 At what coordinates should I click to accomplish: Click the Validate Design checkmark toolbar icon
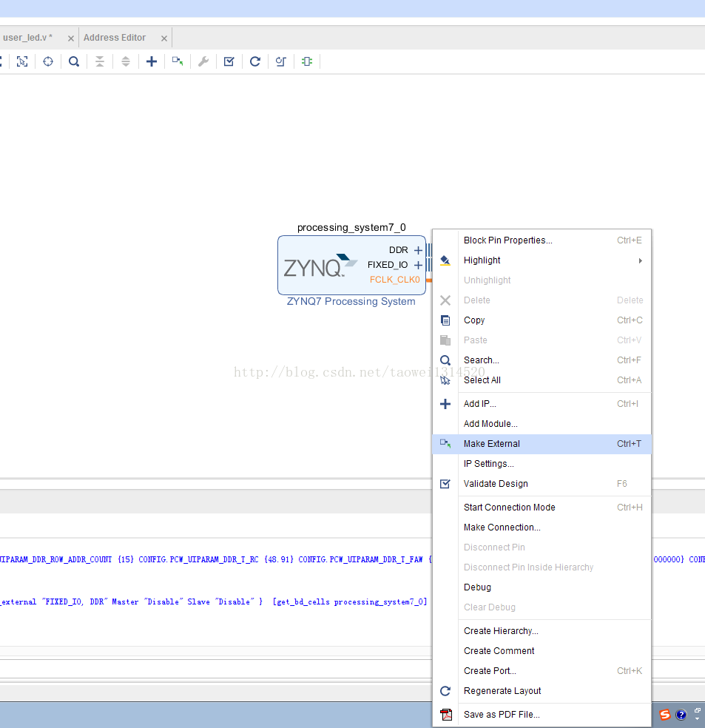[x=229, y=61]
